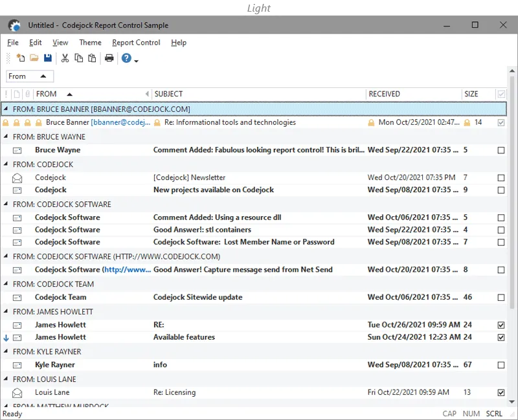Sort by the SUBJECT column header

(258, 94)
